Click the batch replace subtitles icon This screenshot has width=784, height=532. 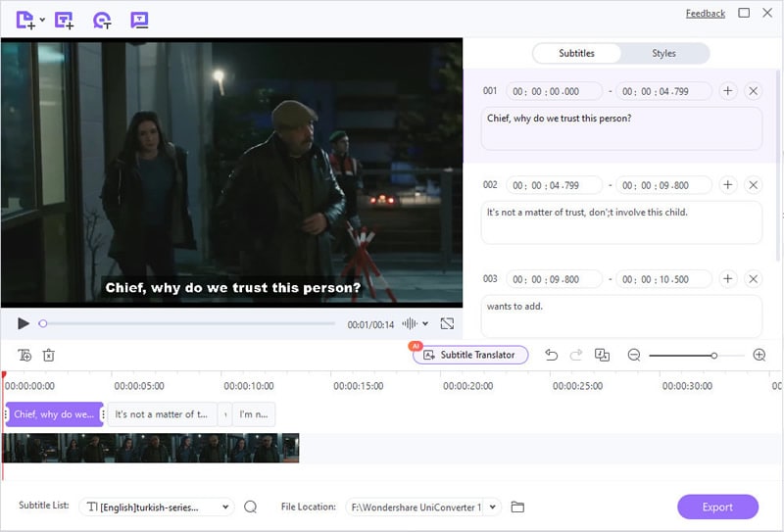[602, 355]
